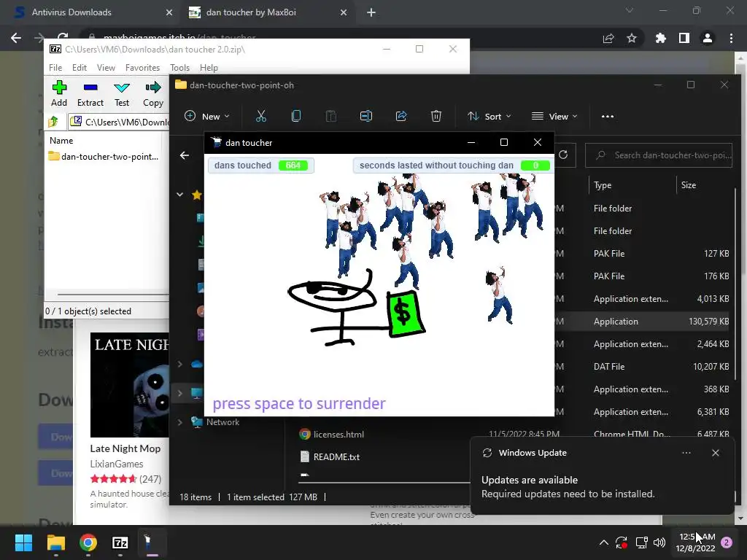The height and width of the screenshot is (560, 747).
Task: Expand the OneDrive cloud tree node
Action: pos(180,365)
